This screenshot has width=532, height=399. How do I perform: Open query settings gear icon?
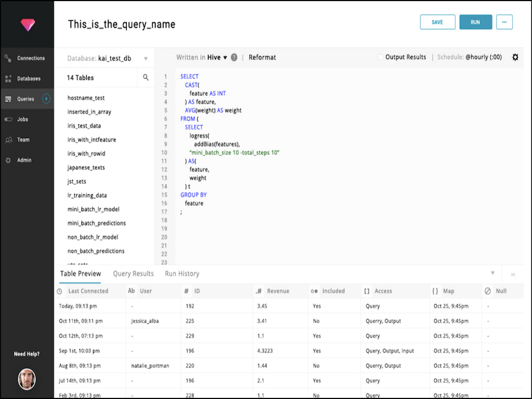[x=515, y=57]
